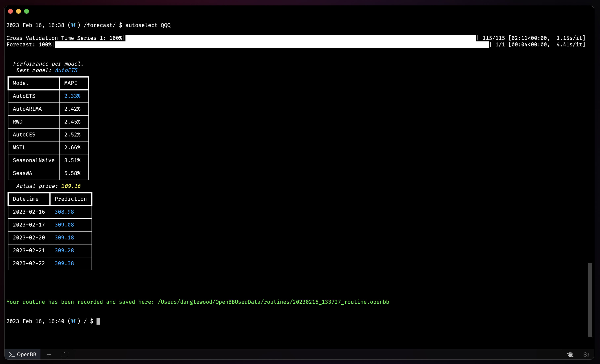Select the prediction value 309.38

(x=64, y=263)
